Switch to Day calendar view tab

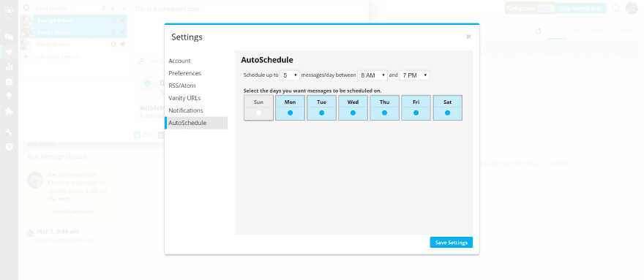pyautogui.click(x=576, y=31)
